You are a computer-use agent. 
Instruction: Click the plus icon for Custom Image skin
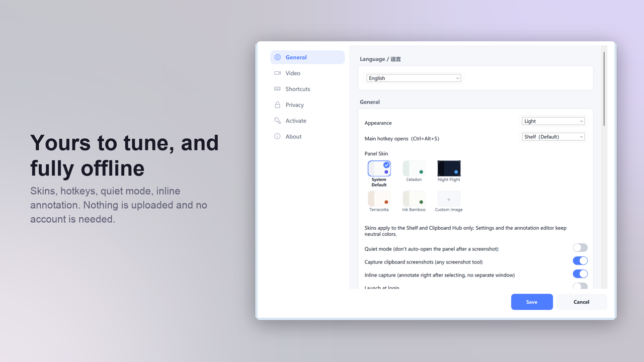449,200
